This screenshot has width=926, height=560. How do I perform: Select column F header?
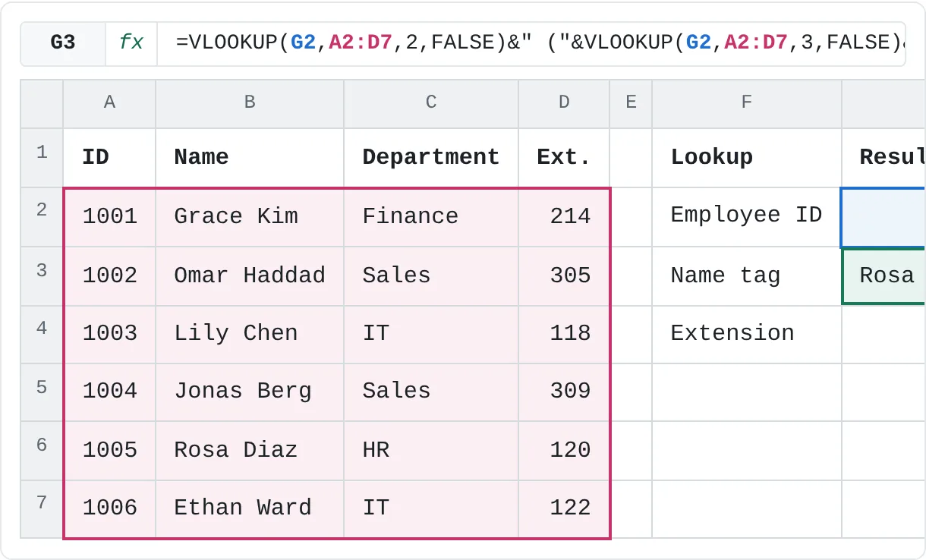(x=747, y=102)
